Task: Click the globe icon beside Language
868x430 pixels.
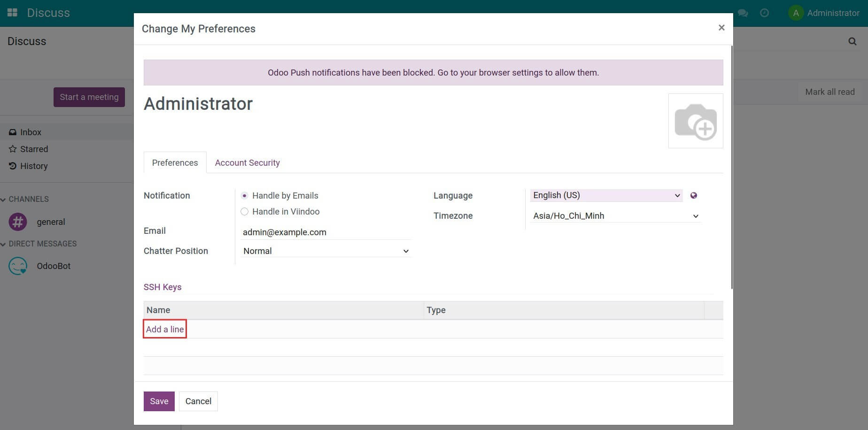Action: (x=694, y=195)
